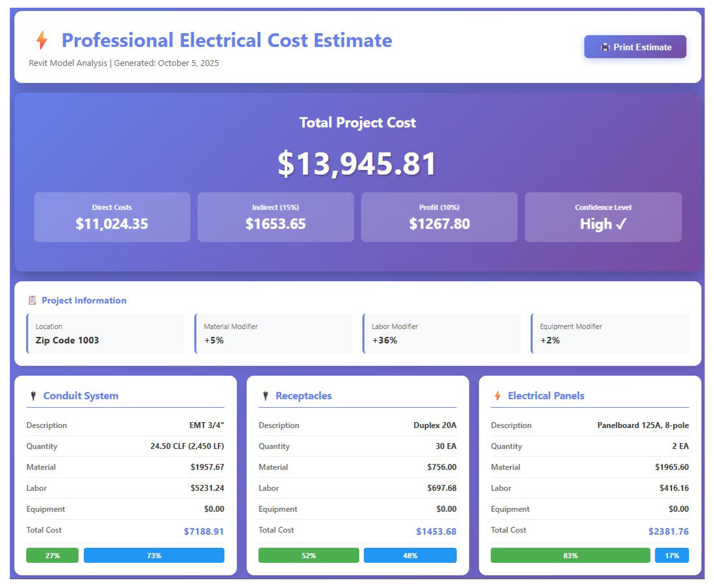Click the green 27% bar in Conduit System

point(52,555)
